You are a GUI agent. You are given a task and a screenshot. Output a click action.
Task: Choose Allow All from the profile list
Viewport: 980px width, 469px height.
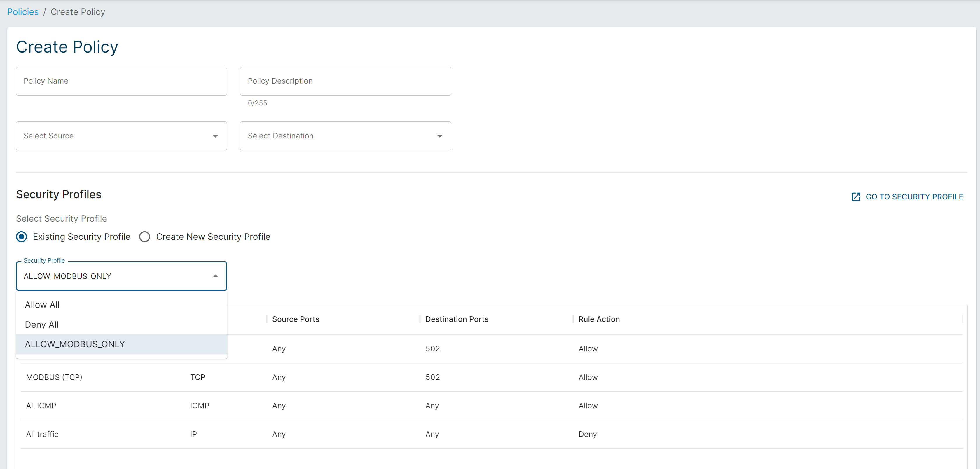pyautogui.click(x=42, y=305)
